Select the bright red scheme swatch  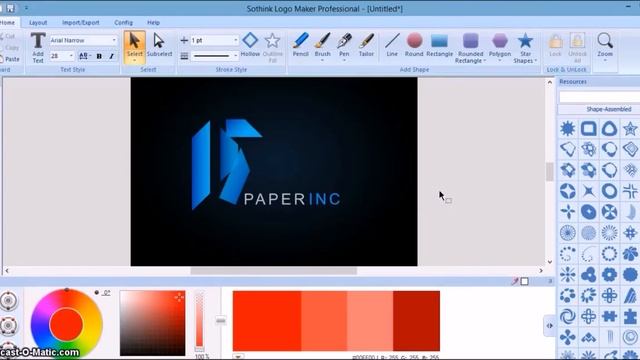click(x=267, y=321)
